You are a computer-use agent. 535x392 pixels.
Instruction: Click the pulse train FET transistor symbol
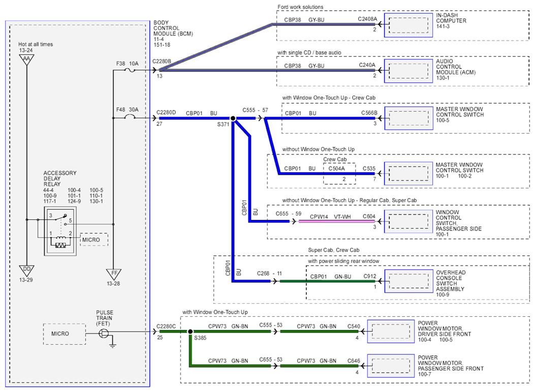tap(103, 334)
